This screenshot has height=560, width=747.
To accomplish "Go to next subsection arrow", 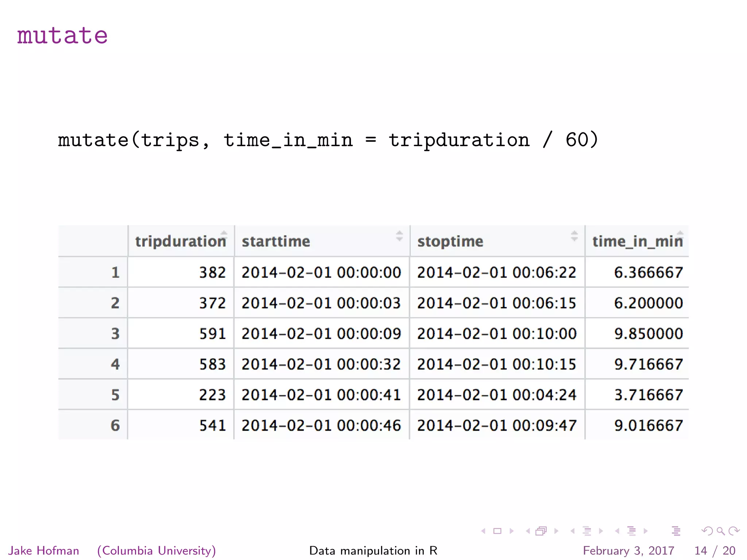I will point(601,531).
